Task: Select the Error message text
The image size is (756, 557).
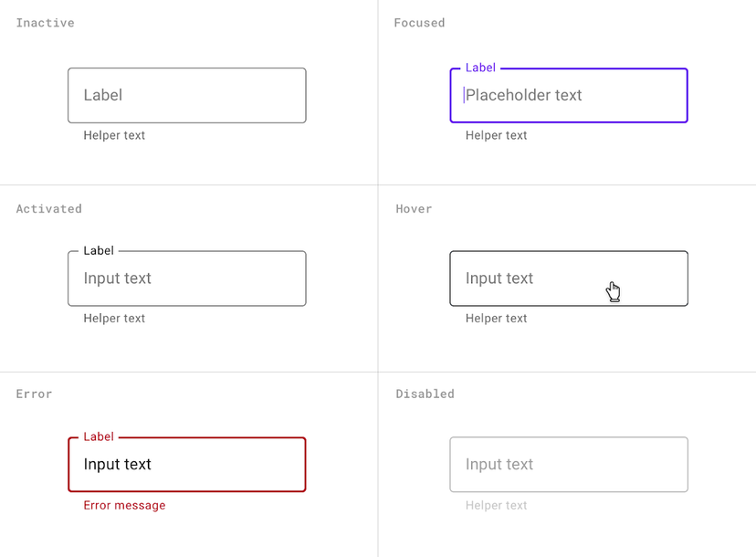Action: [x=123, y=505]
